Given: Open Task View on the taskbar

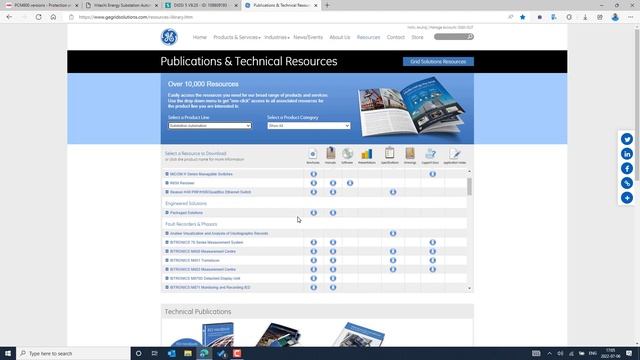Looking at the screenshot, I should click(154, 353).
